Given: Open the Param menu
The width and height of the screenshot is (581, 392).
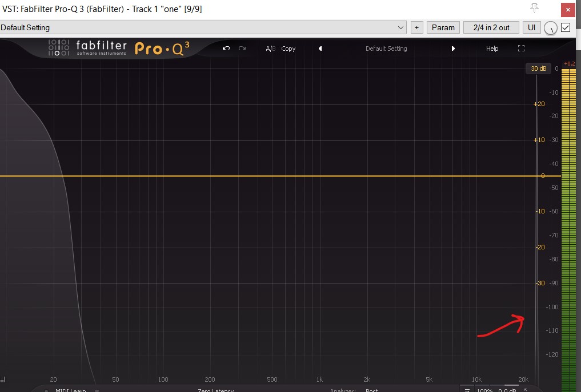Looking at the screenshot, I should coord(443,27).
